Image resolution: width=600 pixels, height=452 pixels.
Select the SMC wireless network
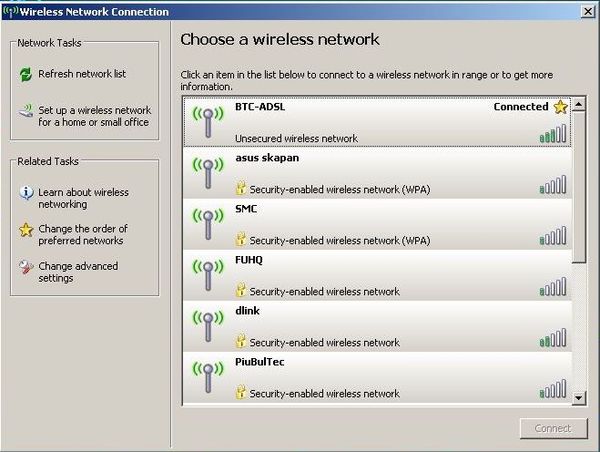click(x=377, y=224)
